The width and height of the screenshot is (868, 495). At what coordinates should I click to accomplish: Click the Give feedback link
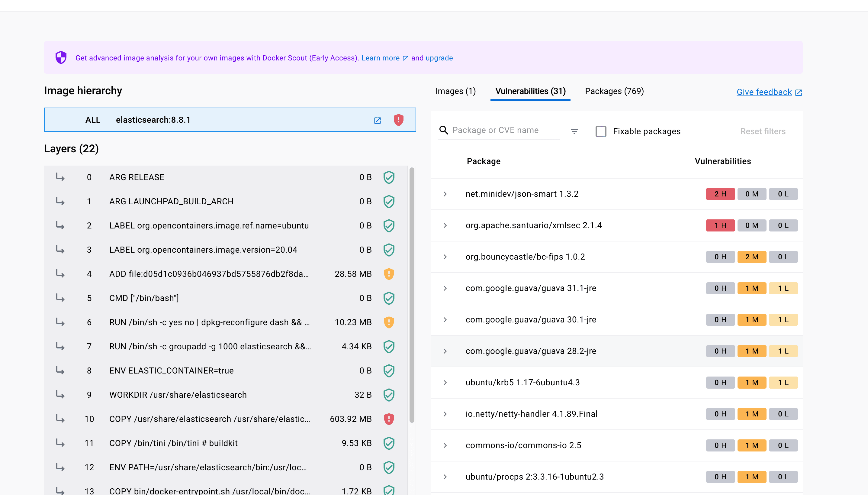[764, 92]
